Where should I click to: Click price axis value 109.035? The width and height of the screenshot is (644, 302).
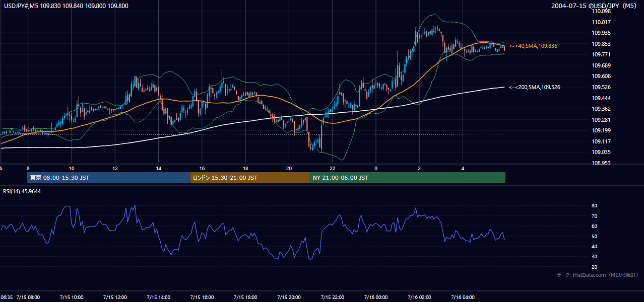click(601, 152)
